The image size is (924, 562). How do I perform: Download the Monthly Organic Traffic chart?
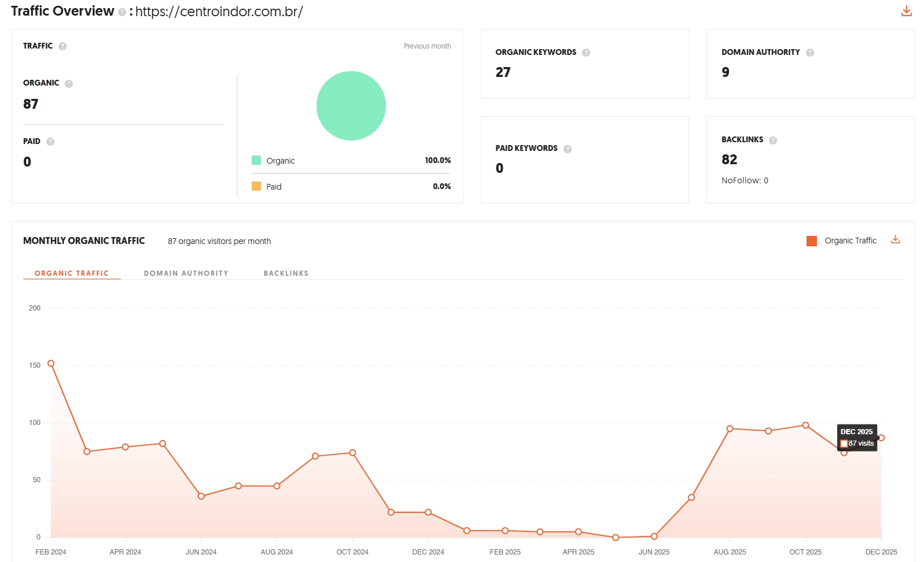(895, 239)
